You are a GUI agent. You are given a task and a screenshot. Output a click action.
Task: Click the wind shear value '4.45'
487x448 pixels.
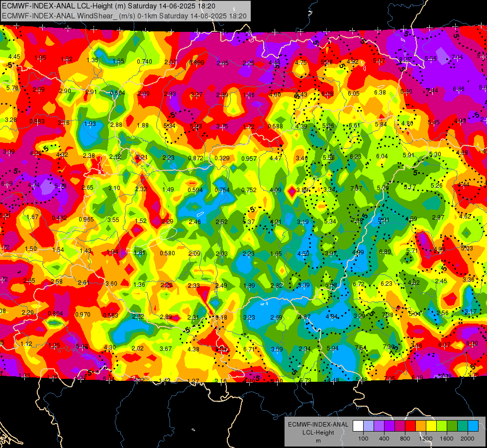pyautogui.click(x=14, y=57)
